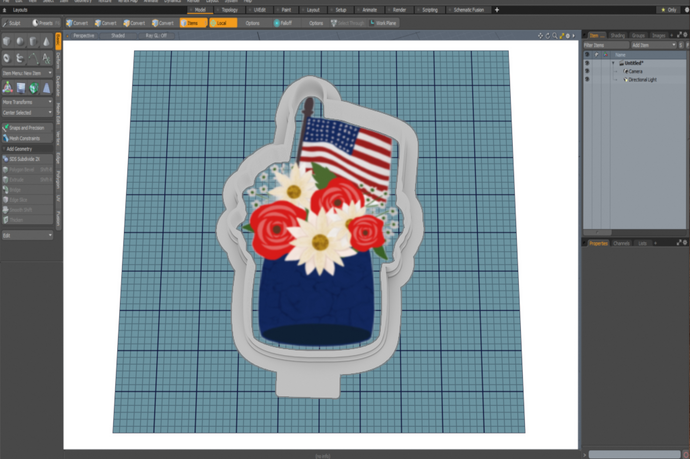Select the Cylinder primitive tool
The height and width of the screenshot is (459, 690).
(x=33, y=42)
